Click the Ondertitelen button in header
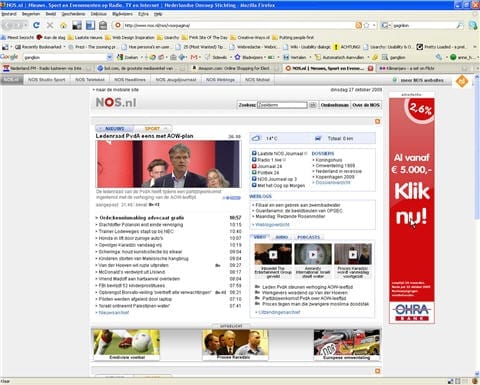Screen dimensions: 480x385 point(334,105)
